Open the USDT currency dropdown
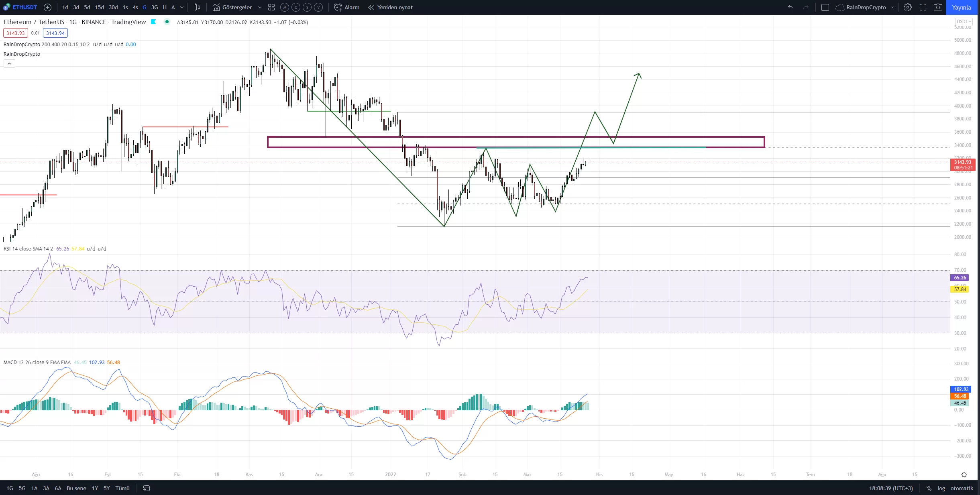 (x=964, y=22)
